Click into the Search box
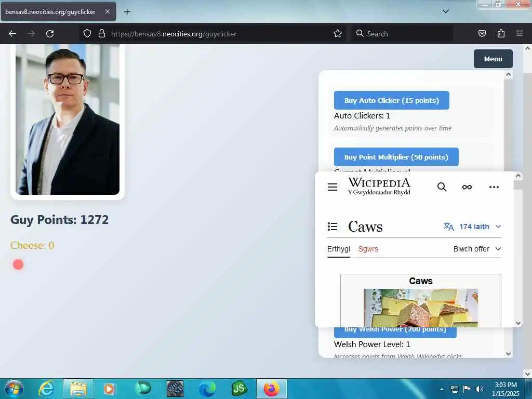This screenshot has height=399, width=532. 402,34
